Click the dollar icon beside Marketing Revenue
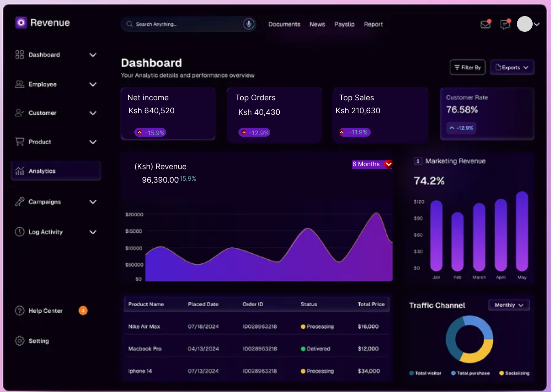Screen dimensions: 551x392 coord(418,161)
